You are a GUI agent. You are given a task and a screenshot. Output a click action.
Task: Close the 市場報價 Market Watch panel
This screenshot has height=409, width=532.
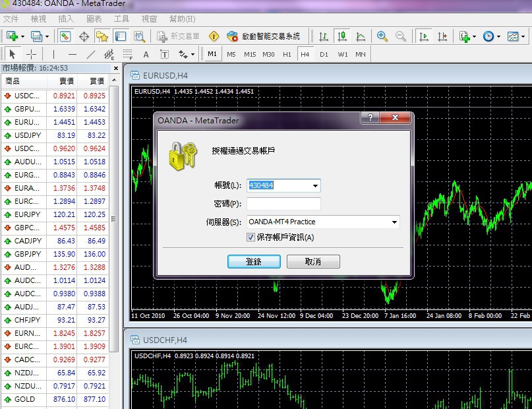tap(116, 68)
